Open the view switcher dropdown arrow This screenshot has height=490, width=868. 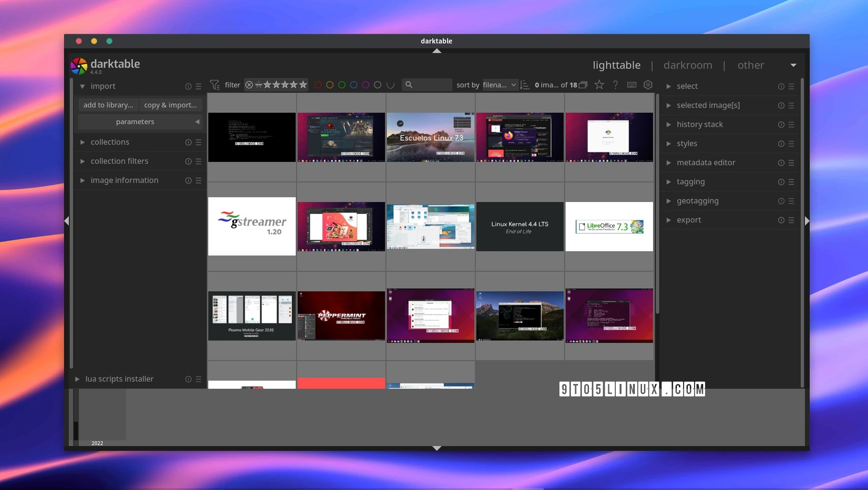pos(793,65)
